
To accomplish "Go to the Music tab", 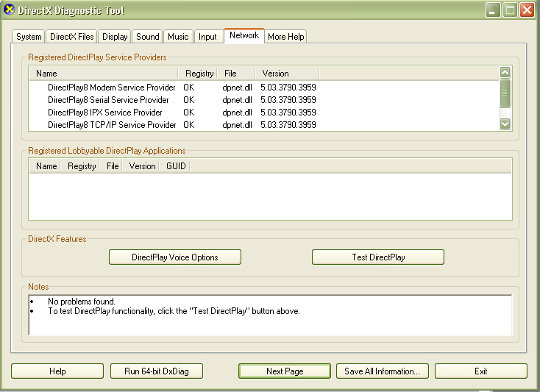I will coord(178,37).
